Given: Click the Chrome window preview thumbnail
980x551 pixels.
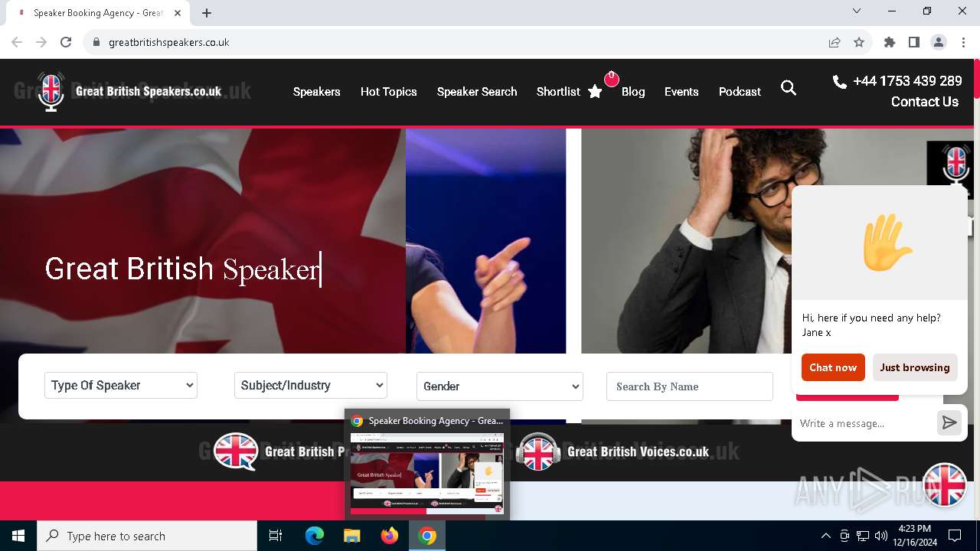Looking at the screenshot, I should tap(426, 474).
